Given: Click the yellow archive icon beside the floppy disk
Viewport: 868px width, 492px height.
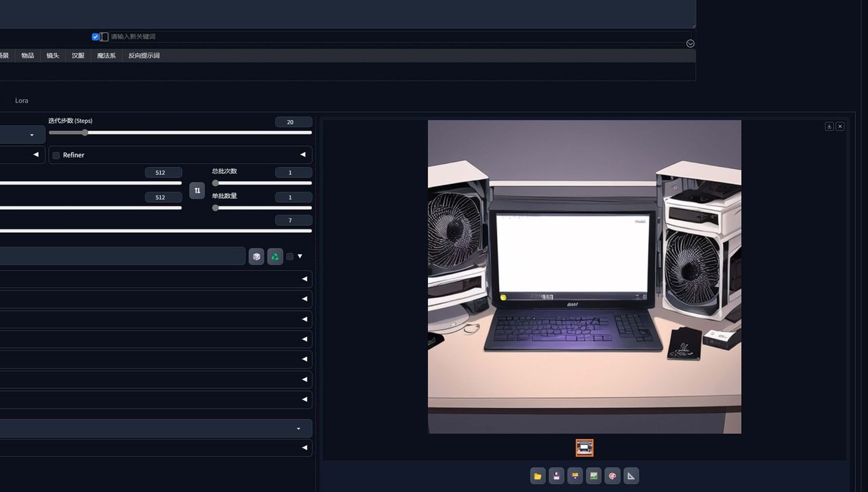Looking at the screenshot, I should pos(575,476).
